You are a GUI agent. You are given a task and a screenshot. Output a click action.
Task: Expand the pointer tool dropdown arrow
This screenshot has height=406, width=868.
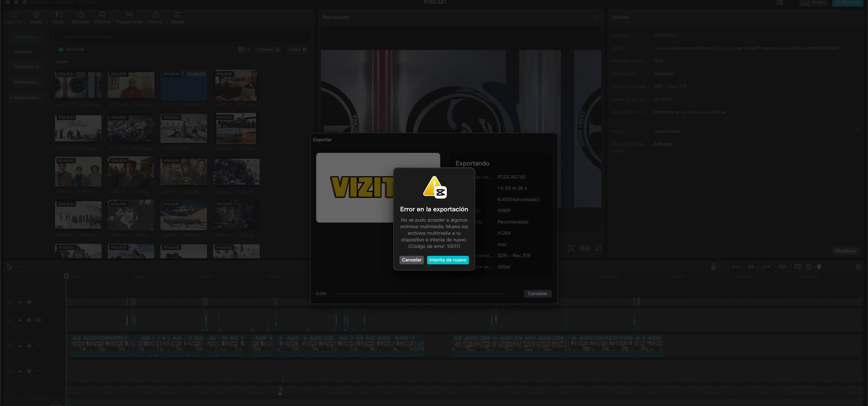click(x=19, y=267)
